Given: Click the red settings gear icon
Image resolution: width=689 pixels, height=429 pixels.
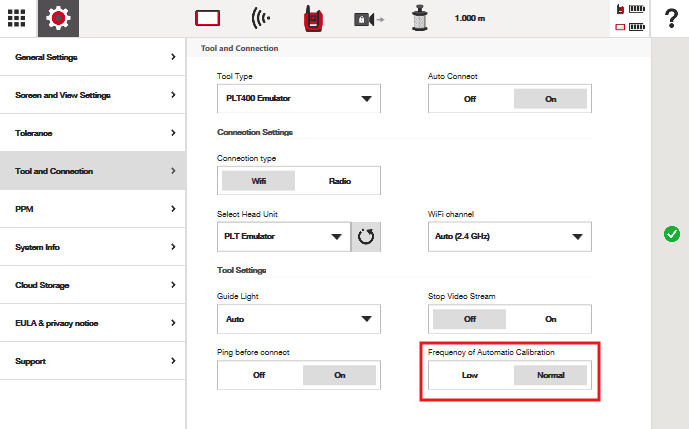Looking at the screenshot, I should 59,18.
